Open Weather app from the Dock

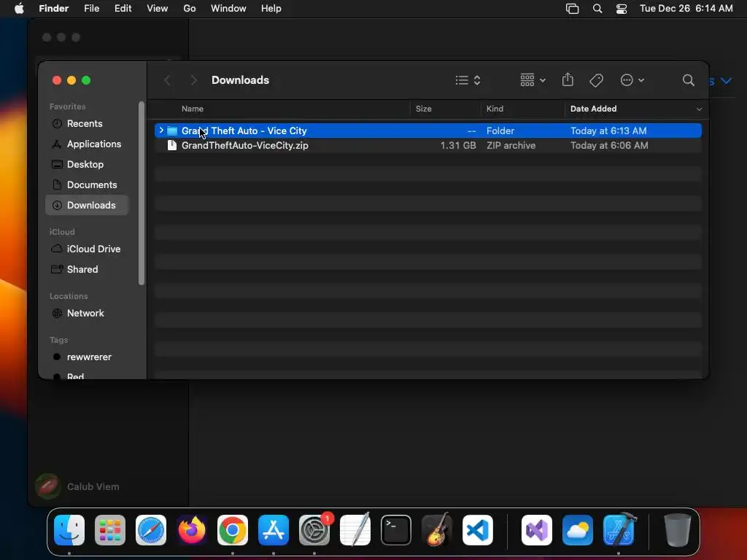[x=578, y=530]
